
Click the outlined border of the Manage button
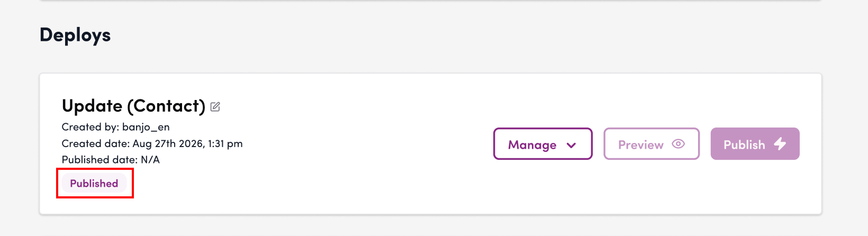point(543,129)
